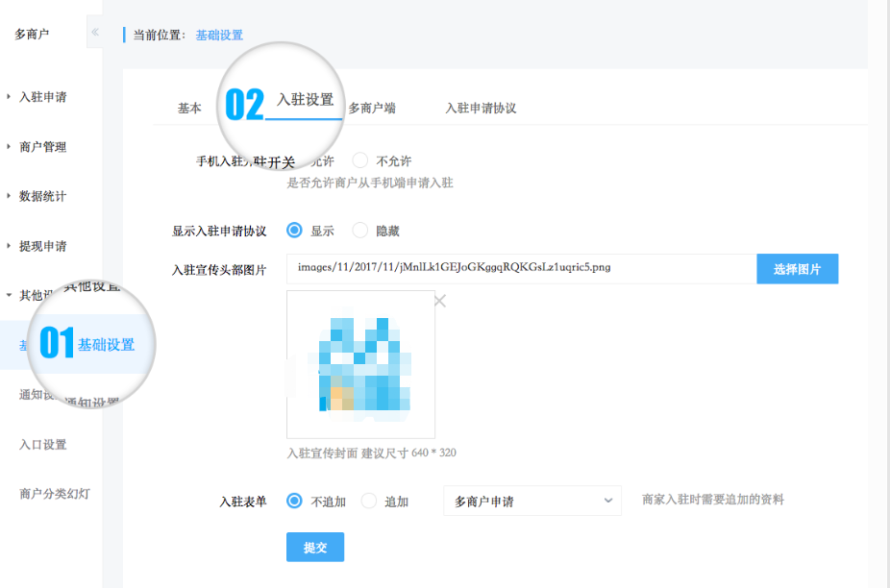Image resolution: width=890 pixels, height=588 pixels.
Task: Open the 入口设置 sidebar item
Action: point(43,445)
